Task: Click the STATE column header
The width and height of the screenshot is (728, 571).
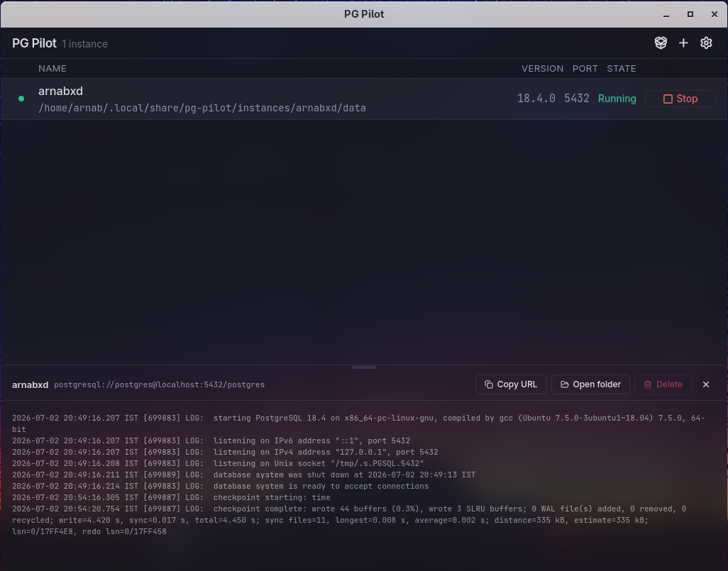Action: point(622,69)
